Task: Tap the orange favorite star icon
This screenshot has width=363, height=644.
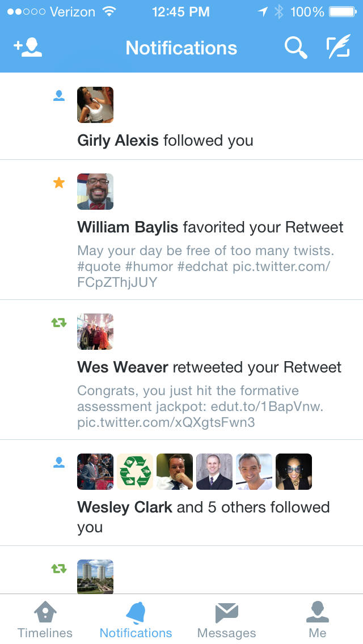Action: [x=59, y=183]
